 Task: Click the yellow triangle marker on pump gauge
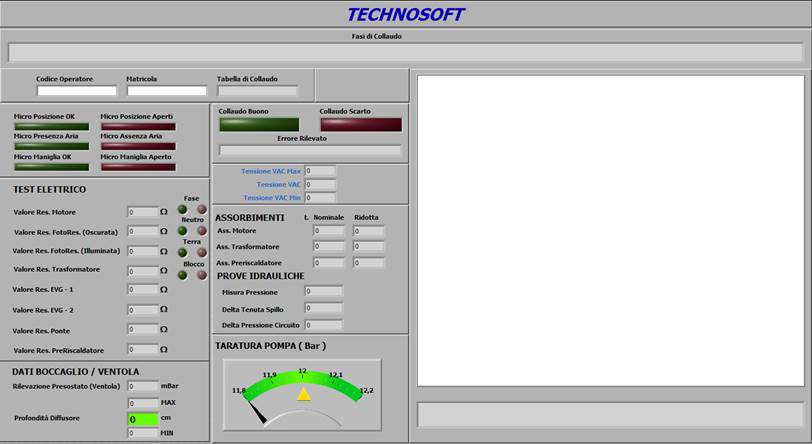[304, 394]
